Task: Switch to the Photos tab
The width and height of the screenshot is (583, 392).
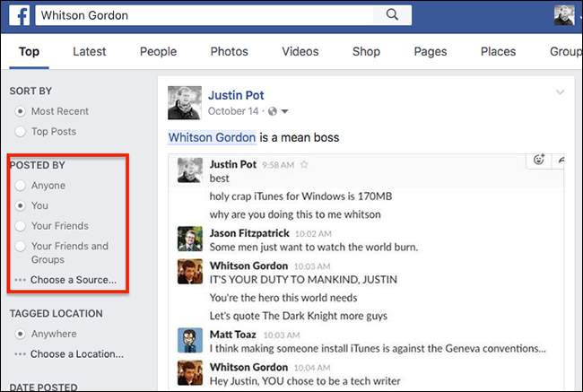Action: [229, 51]
